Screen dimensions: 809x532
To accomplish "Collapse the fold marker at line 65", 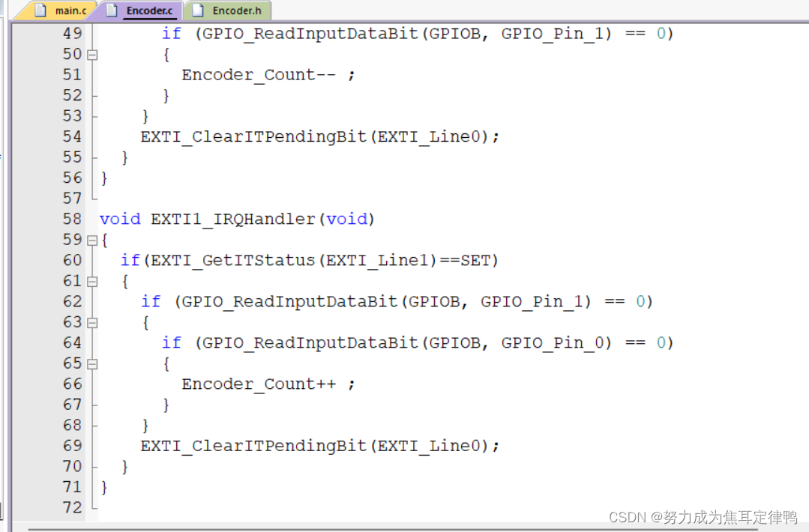I will pyautogui.click(x=92, y=364).
